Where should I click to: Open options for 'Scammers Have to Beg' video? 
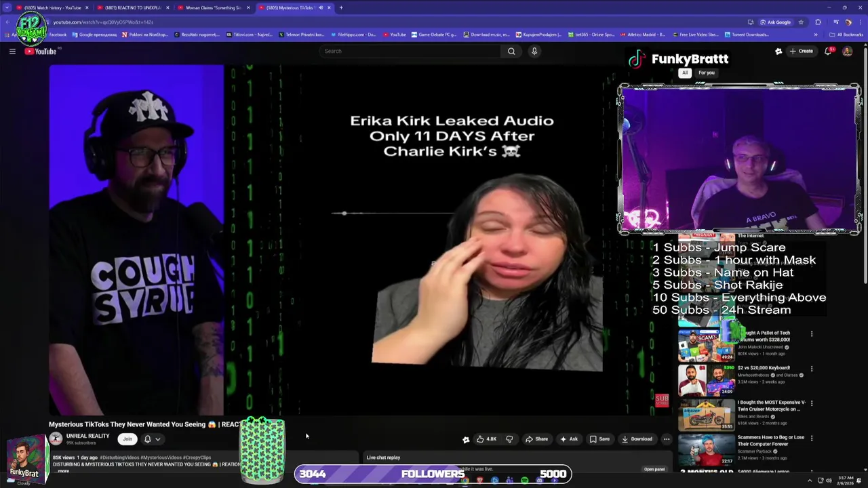coord(811,438)
